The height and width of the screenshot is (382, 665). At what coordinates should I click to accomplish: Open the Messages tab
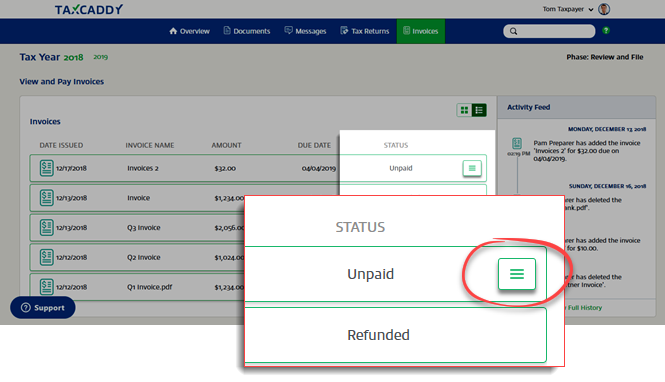(x=305, y=31)
